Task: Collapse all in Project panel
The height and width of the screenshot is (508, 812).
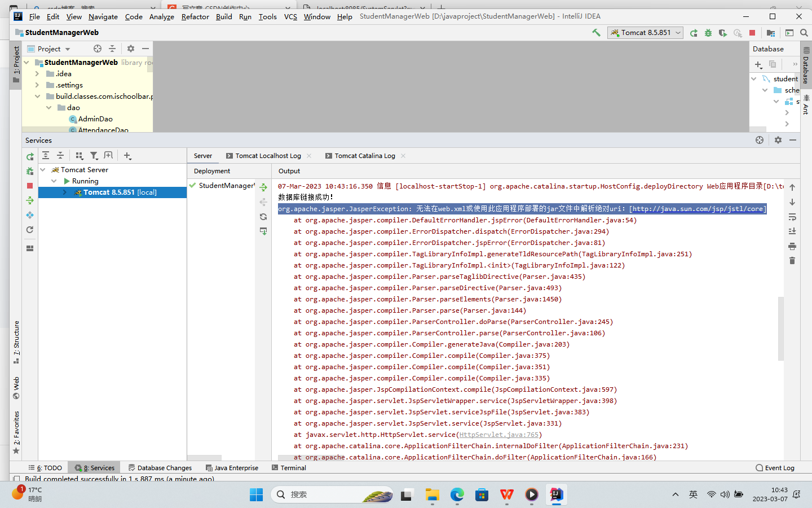Action: click(x=112, y=49)
